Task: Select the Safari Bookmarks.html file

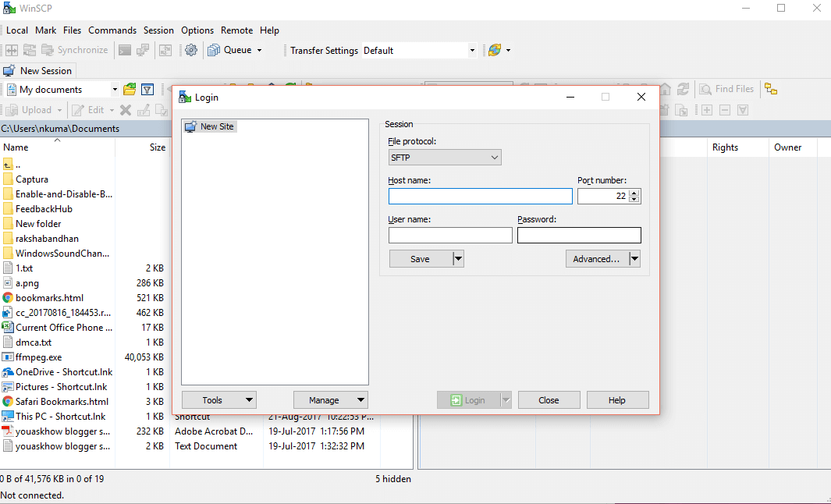Action: [x=62, y=403]
